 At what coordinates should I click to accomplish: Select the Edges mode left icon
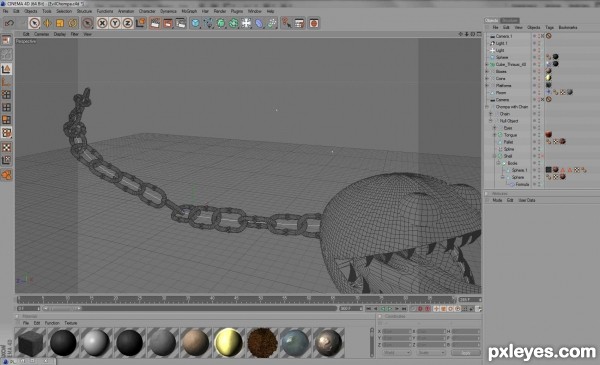click(x=7, y=108)
